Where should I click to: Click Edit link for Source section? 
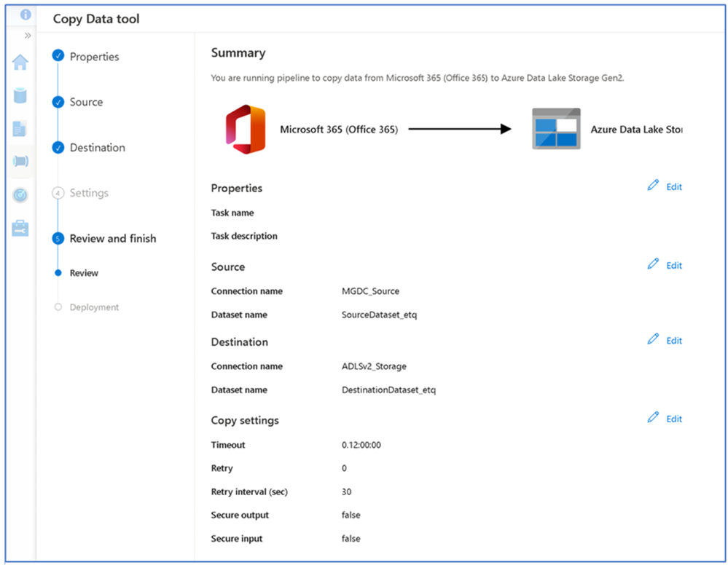(674, 266)
